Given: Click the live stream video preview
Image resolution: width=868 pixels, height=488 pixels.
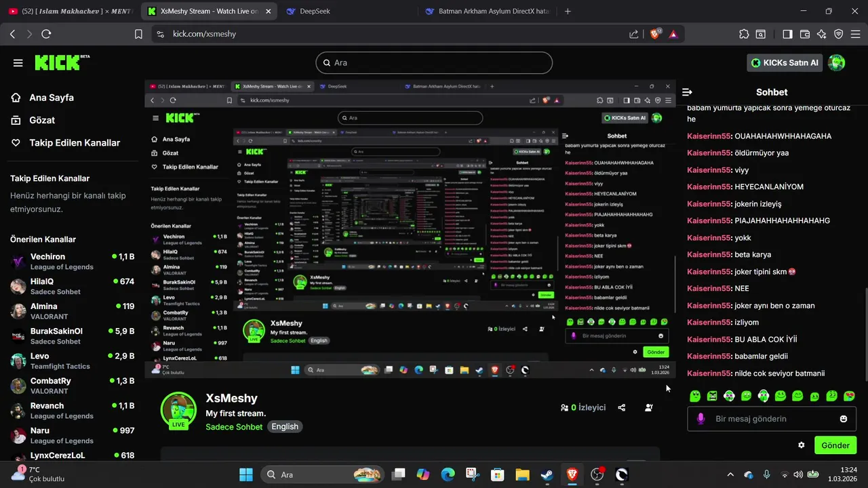Looking at the screenshot, I should point(410,229).
